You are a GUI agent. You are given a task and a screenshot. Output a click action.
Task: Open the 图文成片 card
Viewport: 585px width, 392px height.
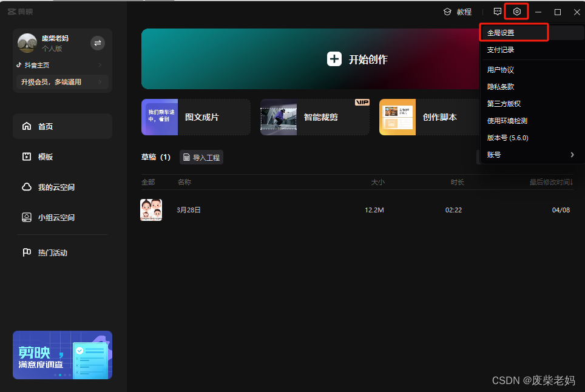[196, 117]
